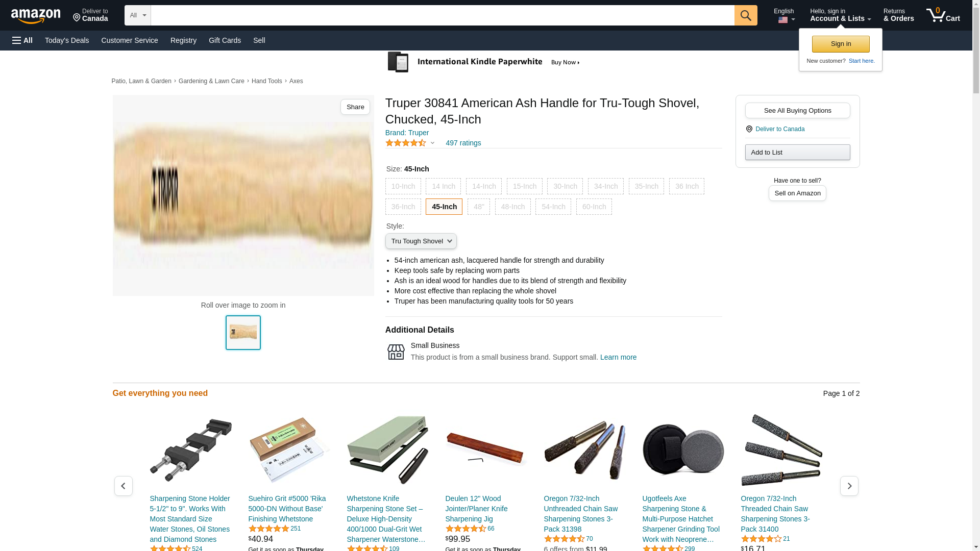
Task: Open the All hamburger menu
Action: 22,40
